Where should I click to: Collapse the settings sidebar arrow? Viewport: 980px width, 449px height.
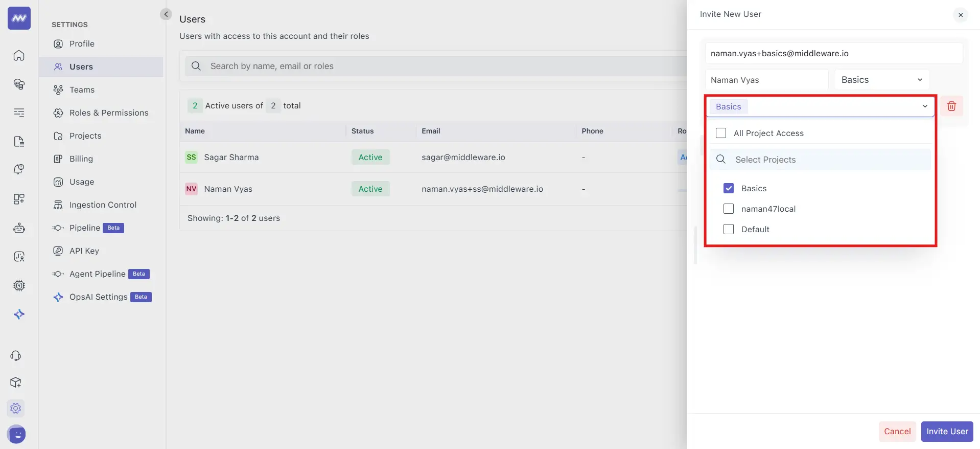(x=166, y=14)
